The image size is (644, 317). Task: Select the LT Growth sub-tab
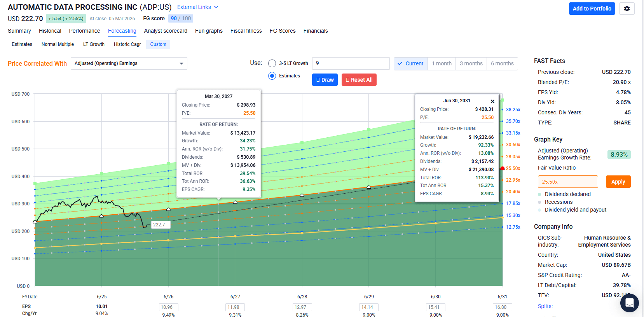click(94, 44)
